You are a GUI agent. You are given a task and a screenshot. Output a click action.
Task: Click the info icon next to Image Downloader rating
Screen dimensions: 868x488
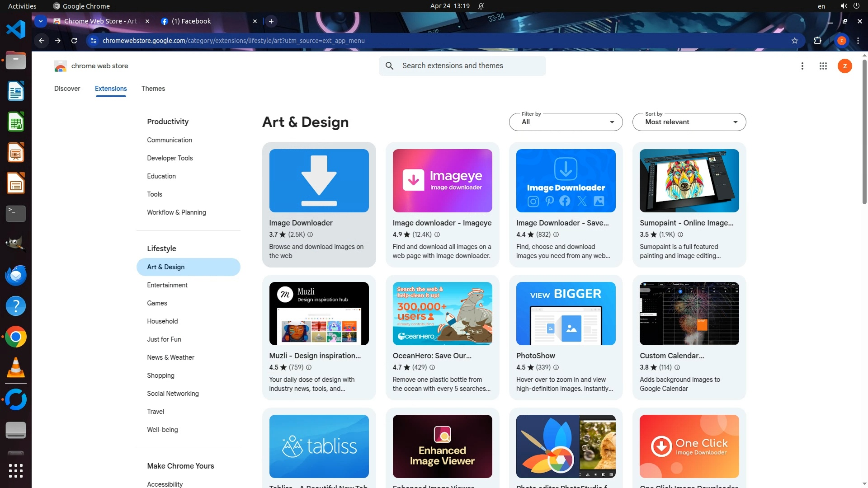pyautogui.click(x=310, y=235)
